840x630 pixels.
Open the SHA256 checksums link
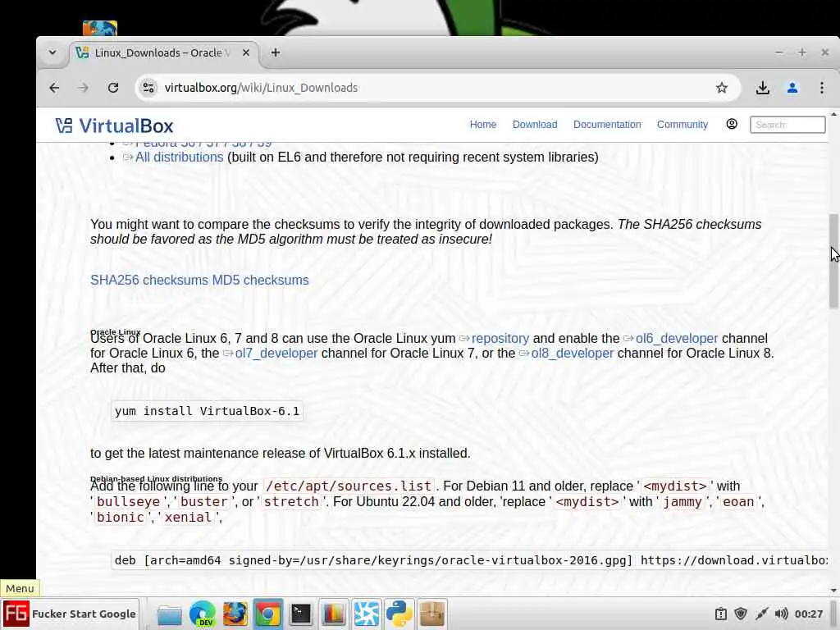[149, 281]
